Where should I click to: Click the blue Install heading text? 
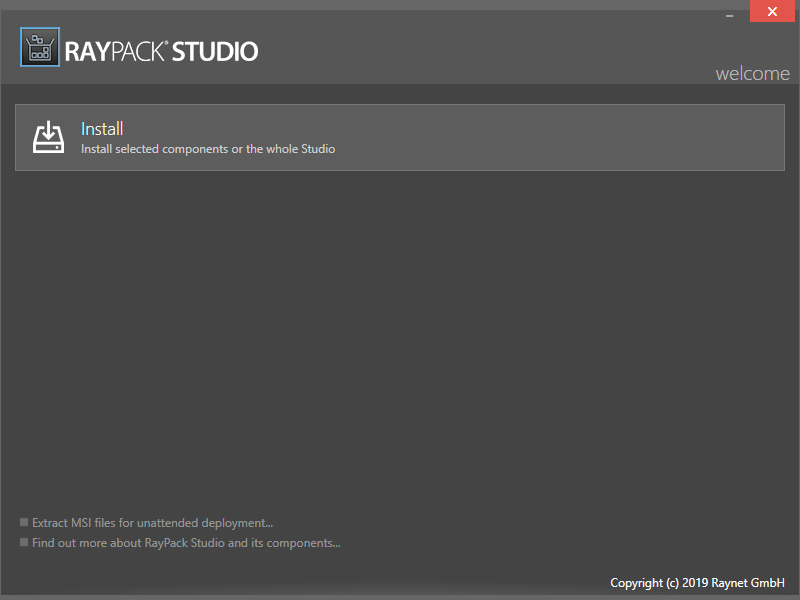pos(102,129)
